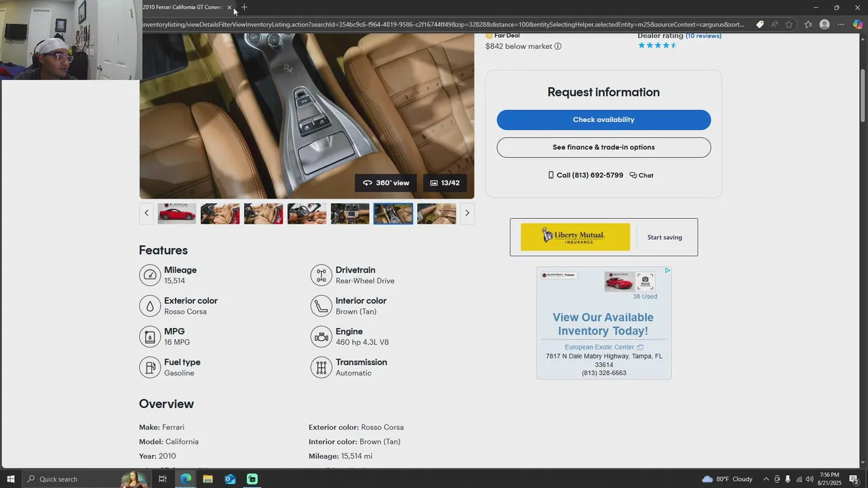Call dealer at (813) 692-5799
Image resolution: width=868 pixels, height=488 pixels.
585,176
